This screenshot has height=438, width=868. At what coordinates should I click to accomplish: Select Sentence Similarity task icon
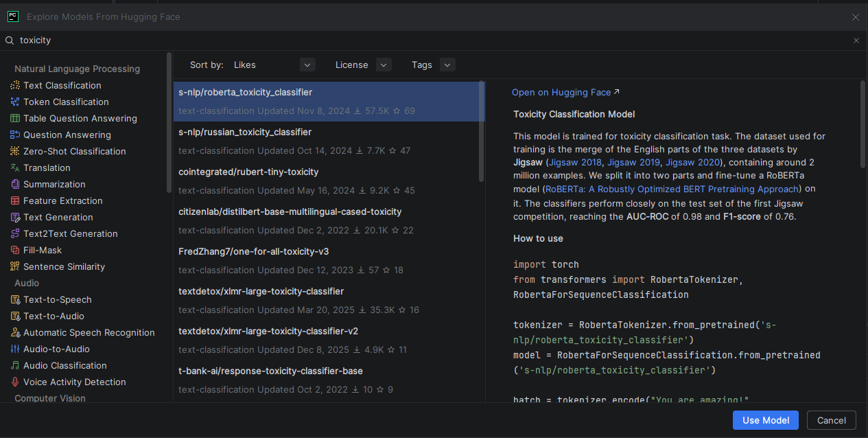pyautogui.click(x=15, y=266)
